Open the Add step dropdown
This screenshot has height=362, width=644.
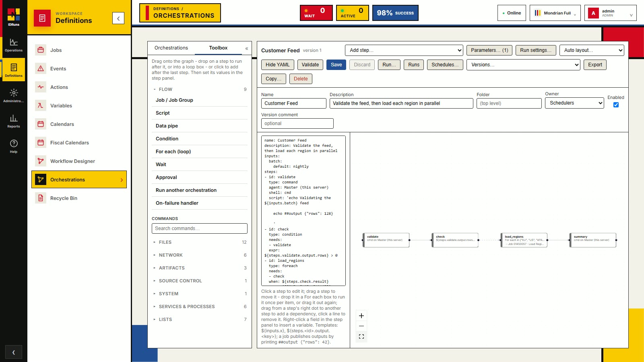click(x=404, y=50)
